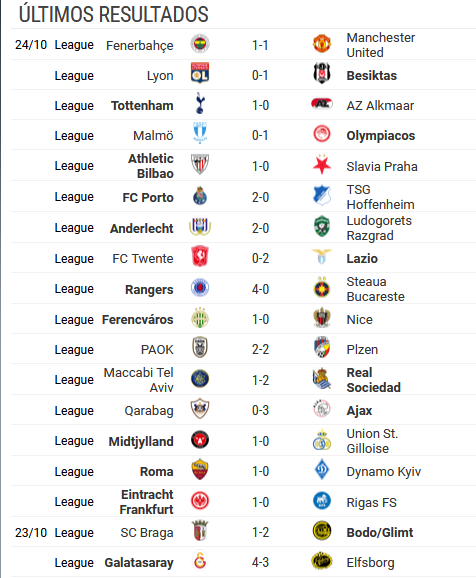View the 2-2 PAOK vs Plzen result
The height and width of the screenshot is (578, 476).
pyautogui.click(x=260, y=349)
